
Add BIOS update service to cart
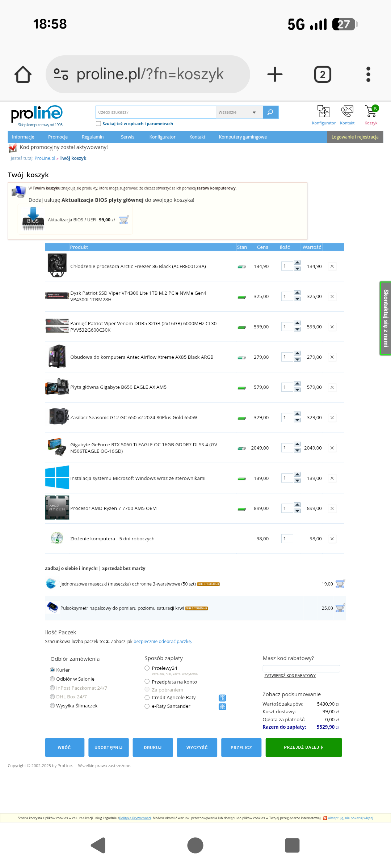123,220
